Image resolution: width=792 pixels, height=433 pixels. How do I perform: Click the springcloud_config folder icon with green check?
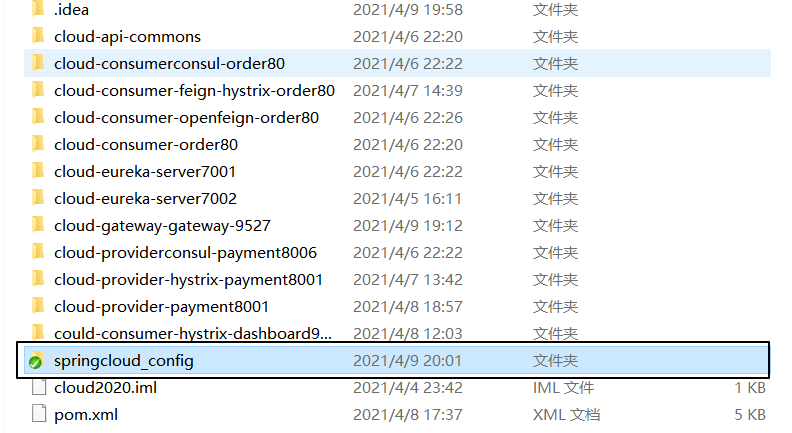pyautogui.click(x=36, y=361)
